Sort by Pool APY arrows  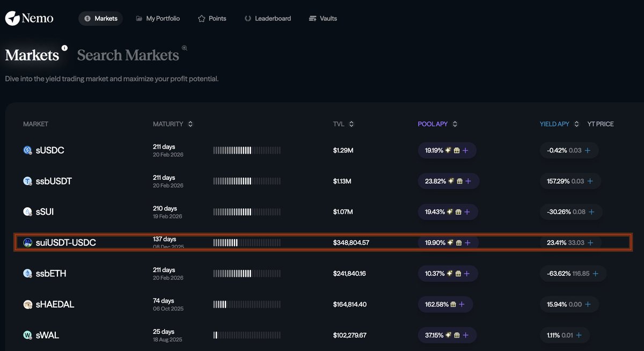pyautogui.click(x=455, y=124)
